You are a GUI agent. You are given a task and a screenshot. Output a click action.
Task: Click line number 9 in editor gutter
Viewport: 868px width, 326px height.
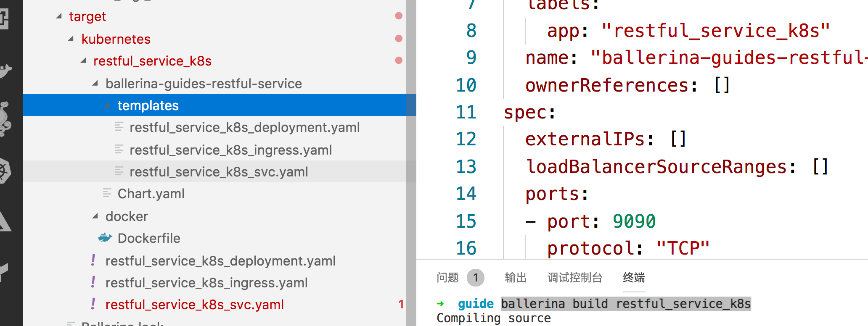(471, 58)
